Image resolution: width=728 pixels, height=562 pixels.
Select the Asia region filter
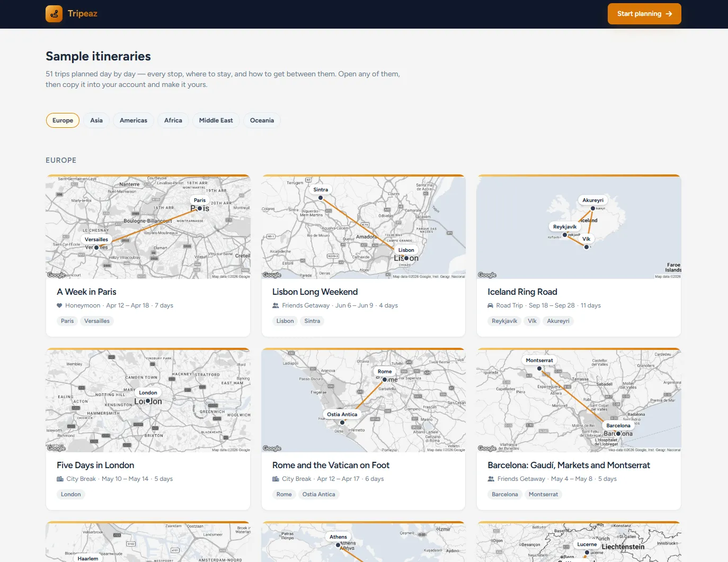pos(96,120)
